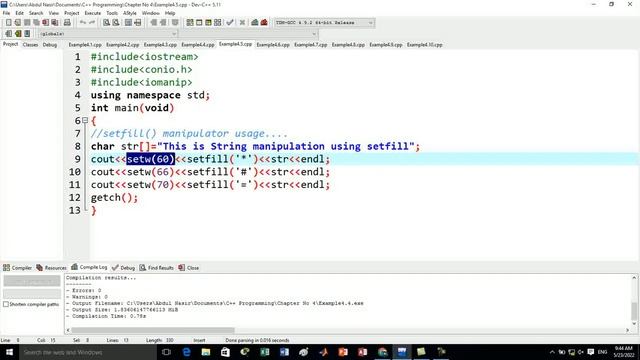Click the Profile analysis icon
The height and width of the screenshot is (360, 640).
(x=255, y=22)
